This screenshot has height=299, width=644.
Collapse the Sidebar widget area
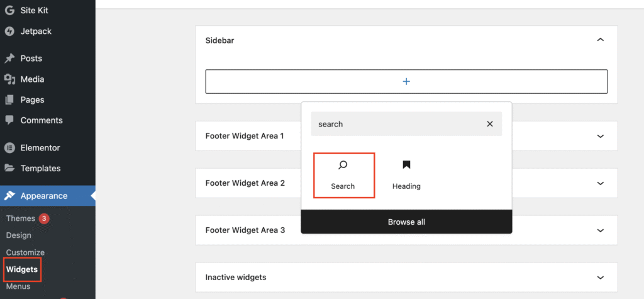(600, 40)
